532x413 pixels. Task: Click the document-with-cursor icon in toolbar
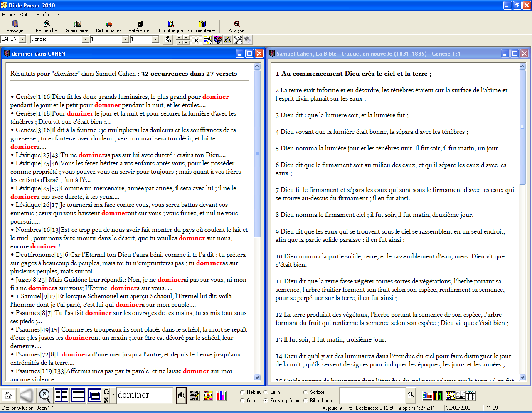[208, 40]
